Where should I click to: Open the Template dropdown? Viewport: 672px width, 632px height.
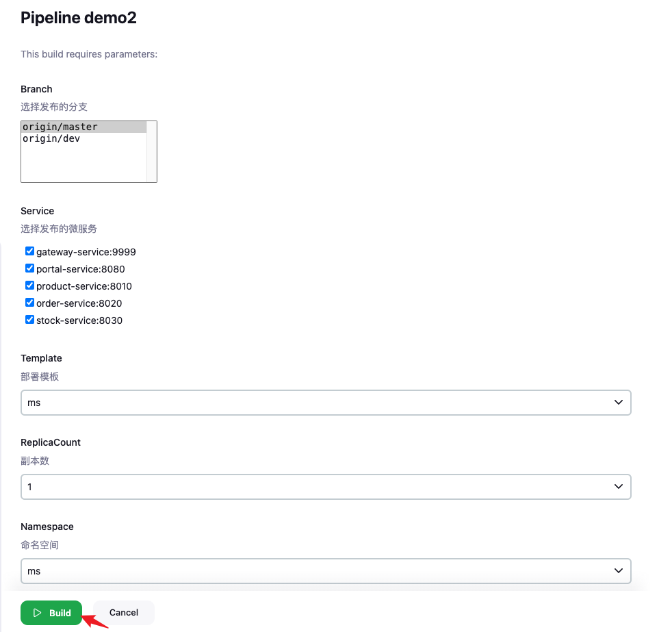coord(326,403)
